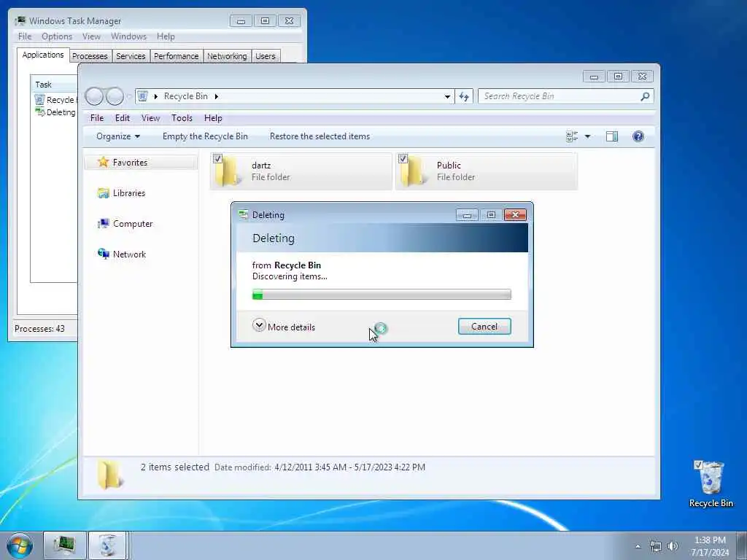Click the Recycle Bin breadcrumb text
The width and height of the screenshot is (747, 560).
point(186,97)
